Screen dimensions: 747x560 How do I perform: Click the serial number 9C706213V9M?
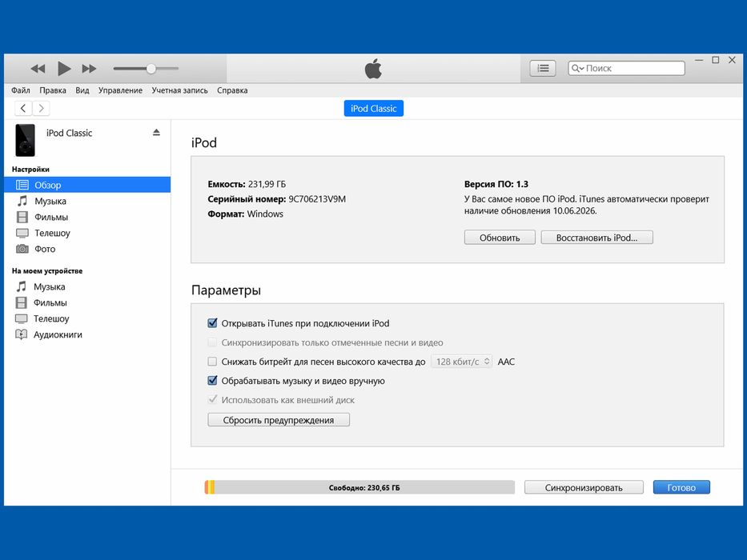(x=317, y=199)
